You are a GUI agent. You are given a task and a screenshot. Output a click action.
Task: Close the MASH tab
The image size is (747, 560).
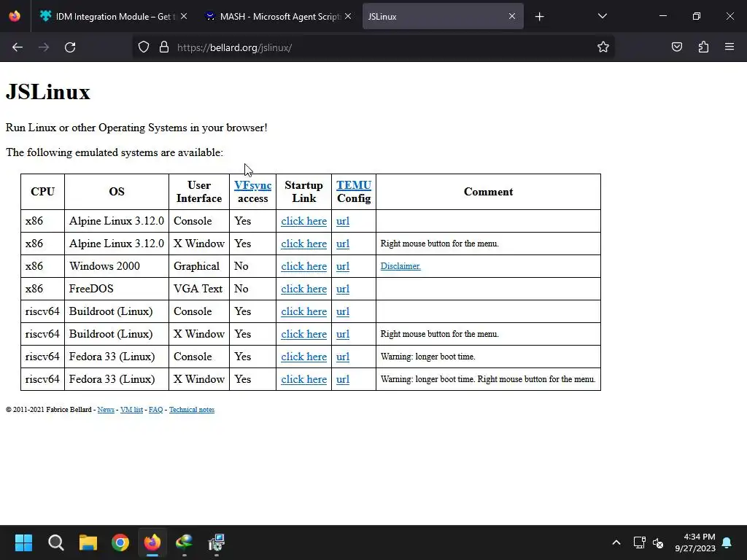tap(348, 16)
